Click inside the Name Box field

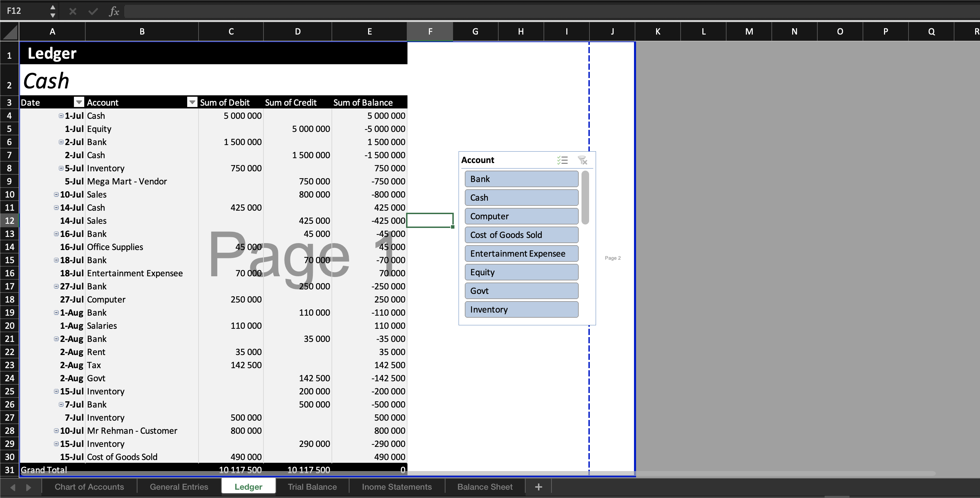click(23, 11)
